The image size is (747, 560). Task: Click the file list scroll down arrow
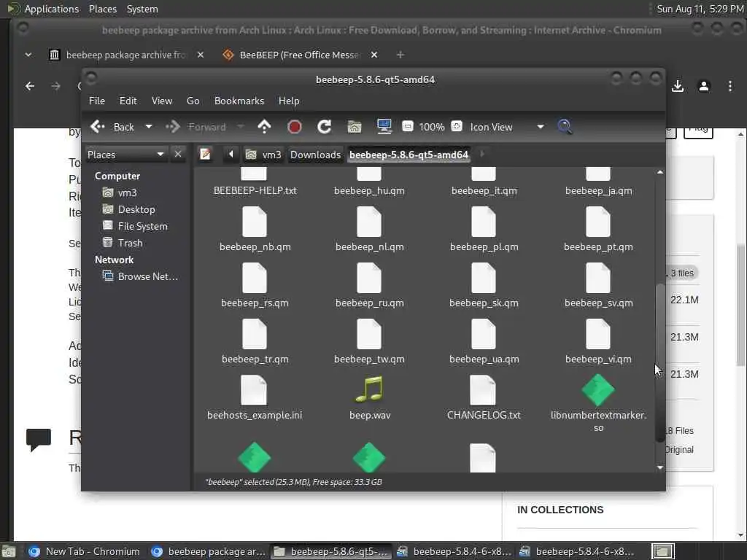(x=659, y=467)
